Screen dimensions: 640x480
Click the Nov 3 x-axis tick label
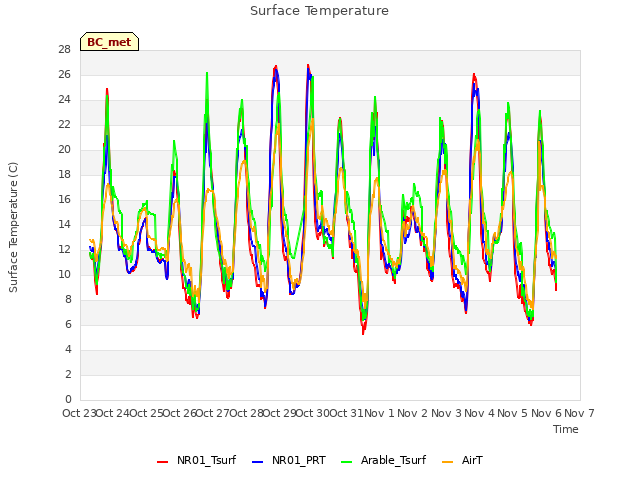click(x=446, y=413)
